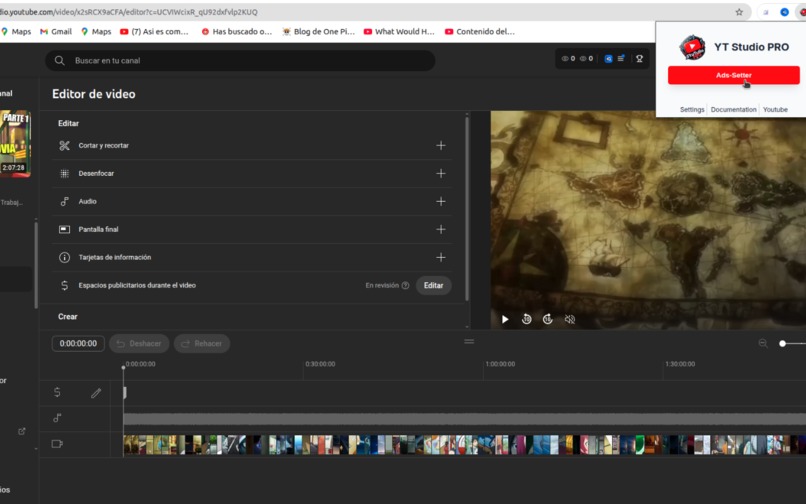
Task: Select 'Pantalla final' text
Action: tap(98, 229)
